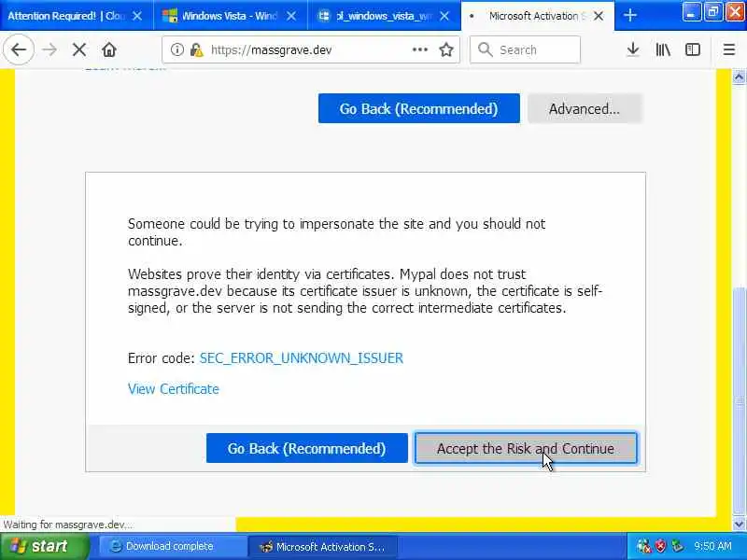747x560 pixels.
Task: Click lower Go Back (Recommended) button
Action: point(307,448)
